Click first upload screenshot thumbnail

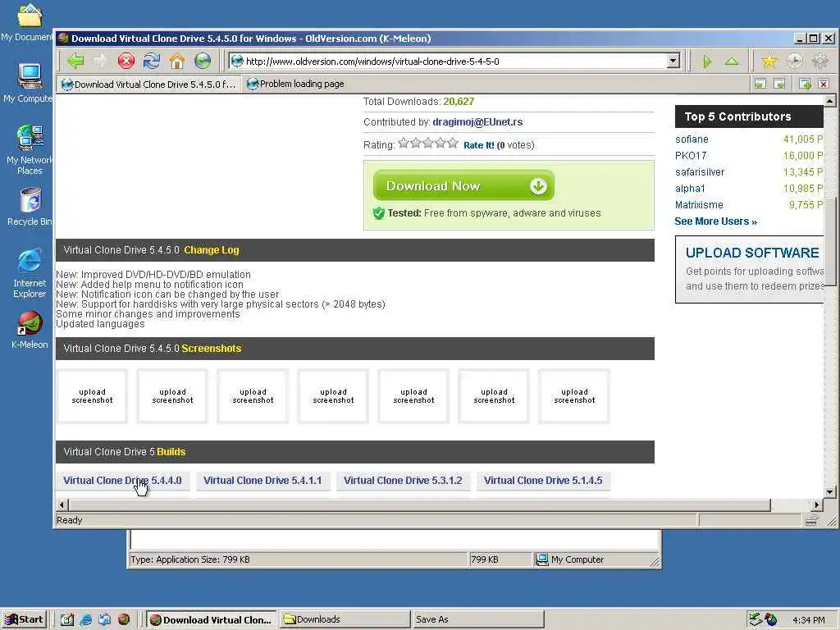(x=92, y=396)
